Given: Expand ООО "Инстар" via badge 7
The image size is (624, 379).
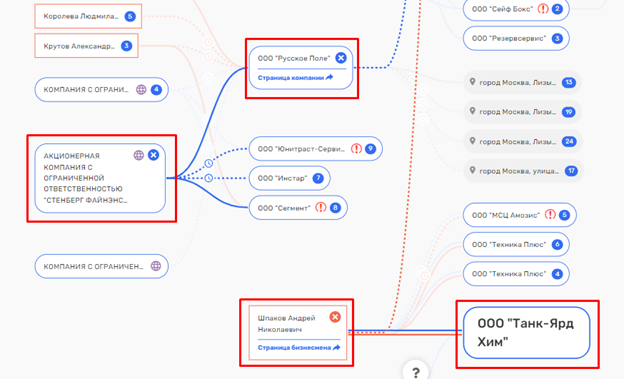Looking at the screenshot, I should tap(318, 178).
